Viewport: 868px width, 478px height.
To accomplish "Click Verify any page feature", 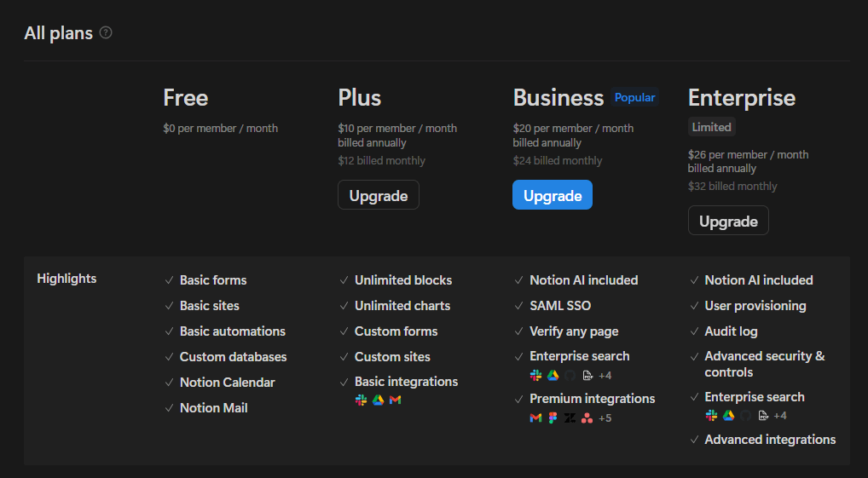I will [574, 331].
